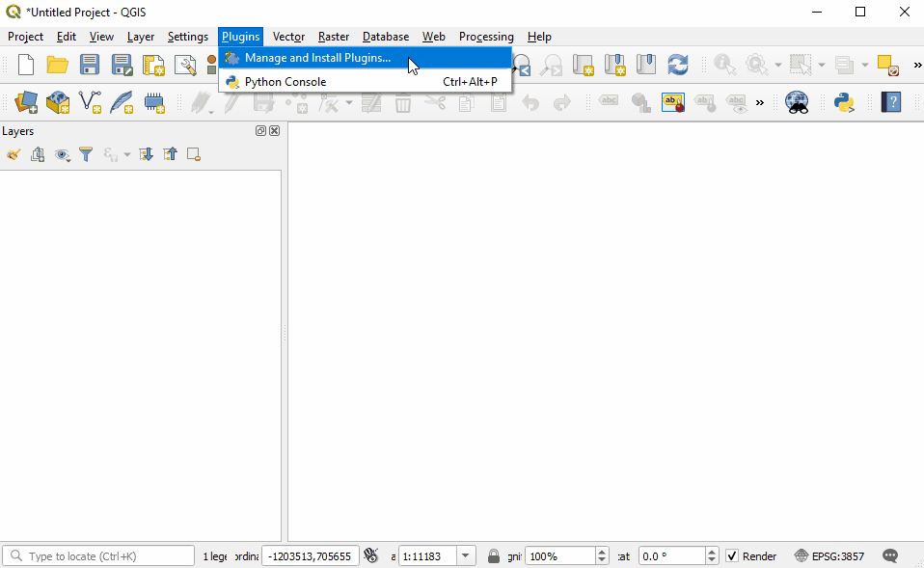924x568 pixels.
Task: Float the Layers panel with the undock button
Action: pos(260,131)
